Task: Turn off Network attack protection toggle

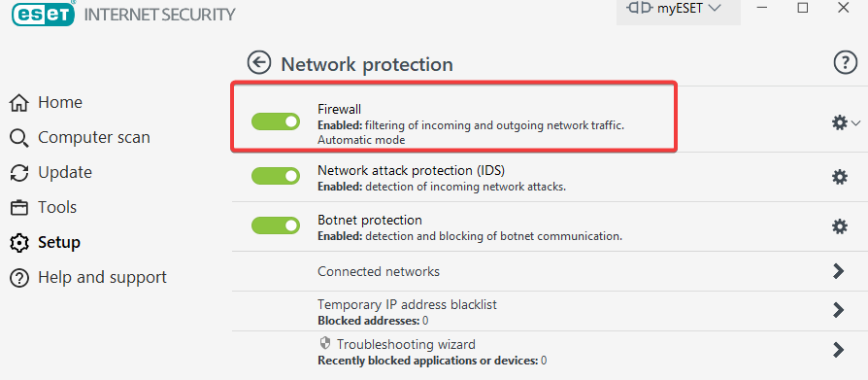Action: tap(276, 176)
